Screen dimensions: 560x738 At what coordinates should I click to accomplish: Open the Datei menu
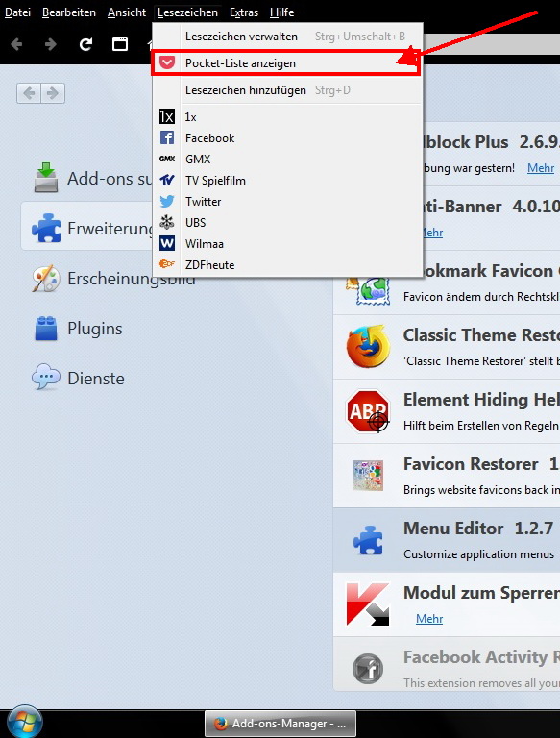pyautogui.click(x=17, y=12)
